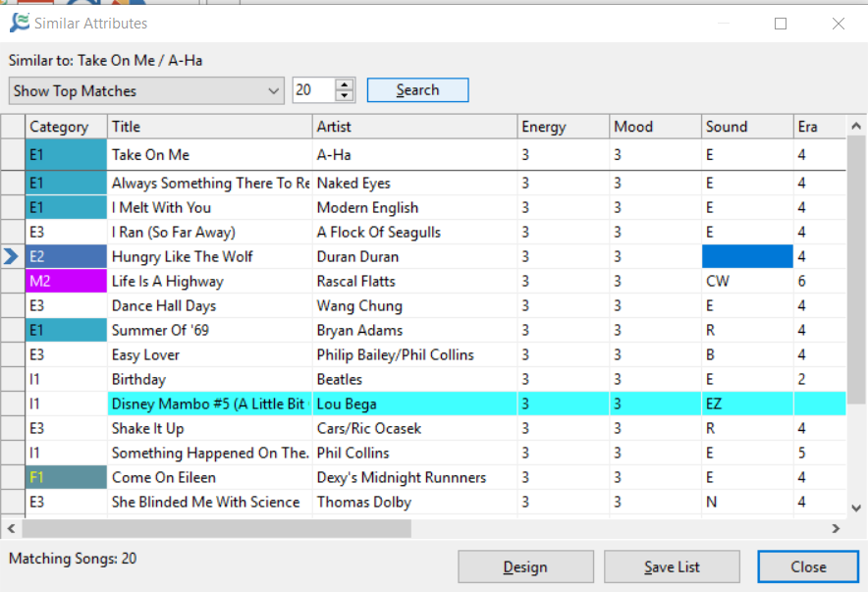Open the Show Top Matches dropdown
Image resolution: width=868 pixels, height=592 pixels.
tap(146, 90)
